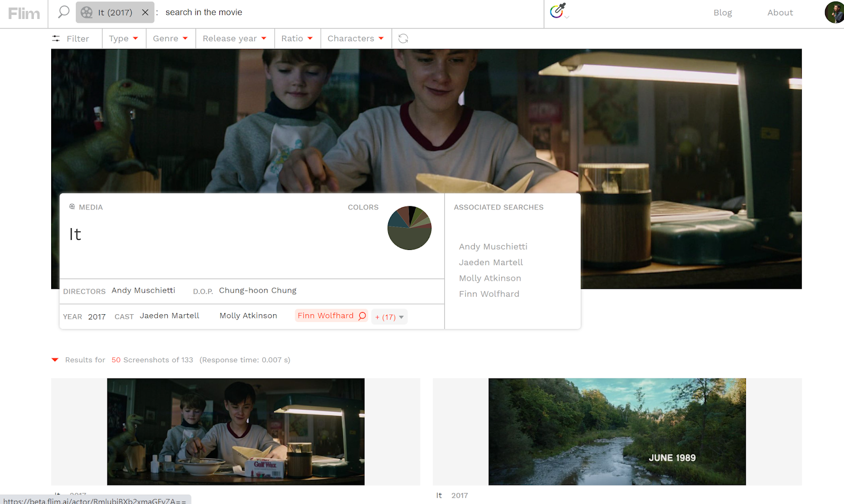The width and height of the screenshot is (844, 504).
Task: Click the Flim logo
Action: point(24,13)
